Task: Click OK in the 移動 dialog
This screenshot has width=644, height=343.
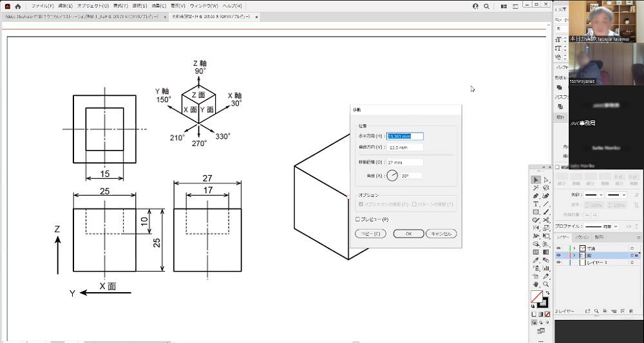Action: 409,234
